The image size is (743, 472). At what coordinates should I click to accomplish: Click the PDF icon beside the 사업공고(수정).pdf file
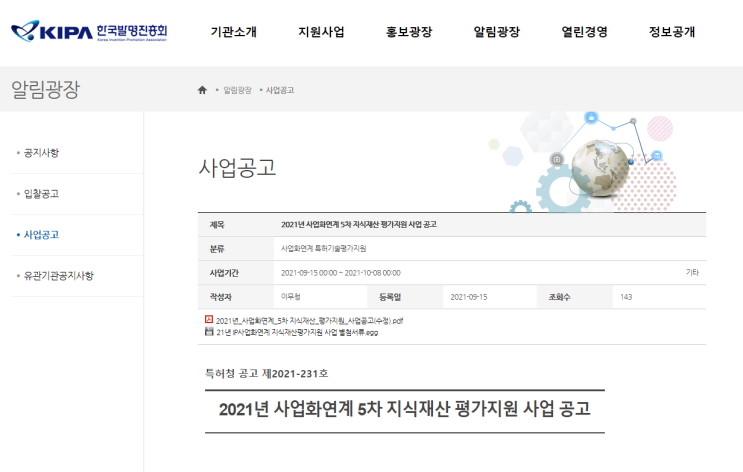209,319
